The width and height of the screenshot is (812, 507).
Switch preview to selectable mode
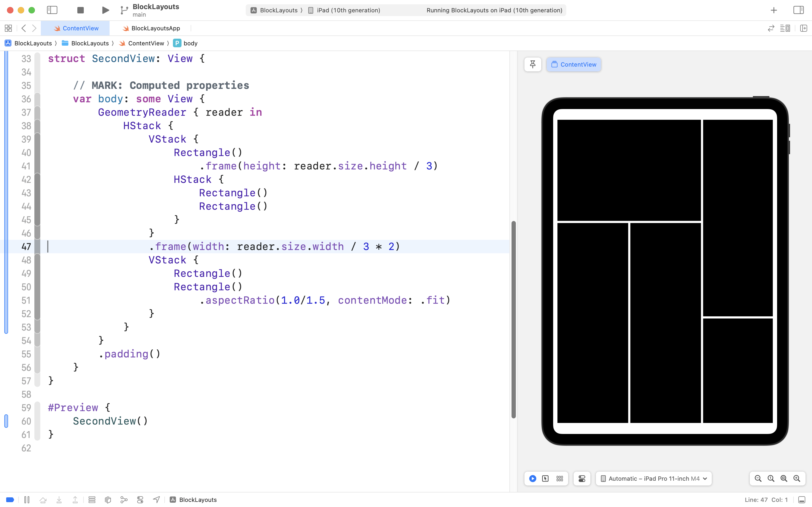coord(545,479)
